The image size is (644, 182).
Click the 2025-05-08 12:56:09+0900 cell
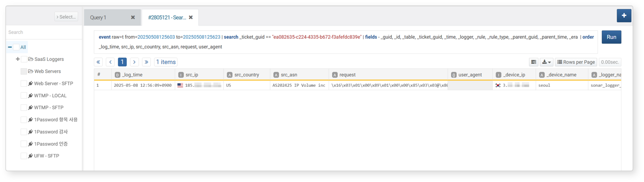143,85
